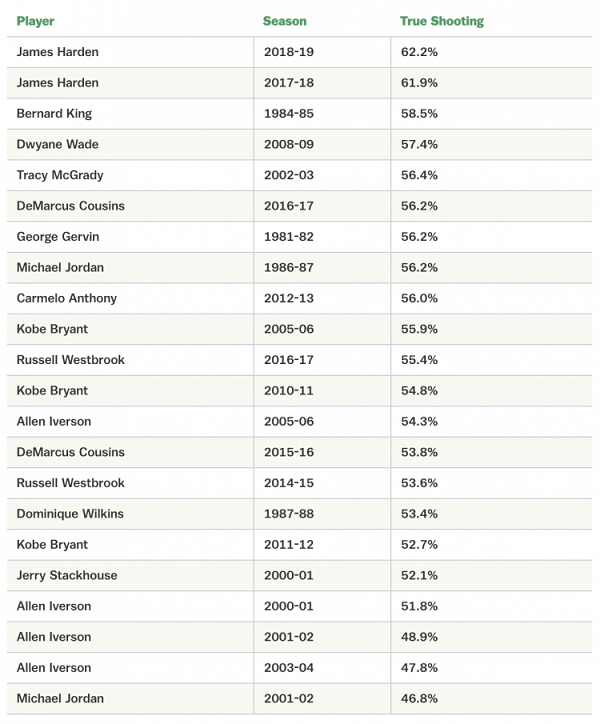This screenshot has width=600, height=724.
Task: Click the 2003-04 season cell
Action: (x=288, y=668)
